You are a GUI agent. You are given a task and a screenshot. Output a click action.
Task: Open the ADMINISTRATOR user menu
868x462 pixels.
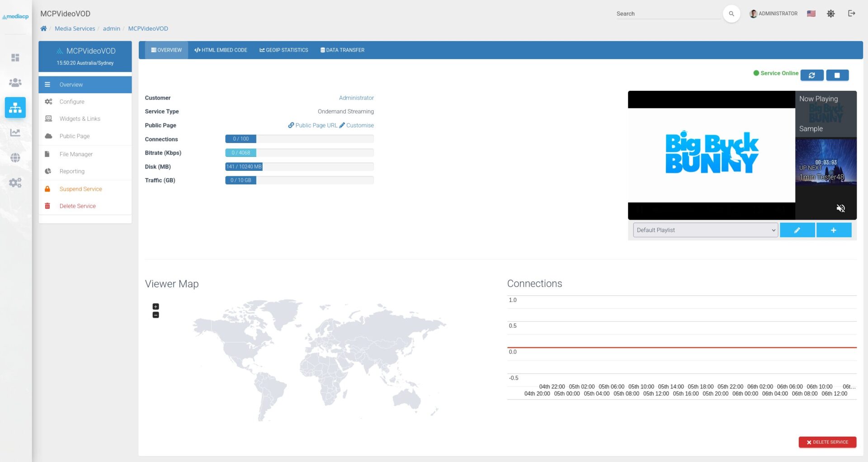tap(774, 14)
